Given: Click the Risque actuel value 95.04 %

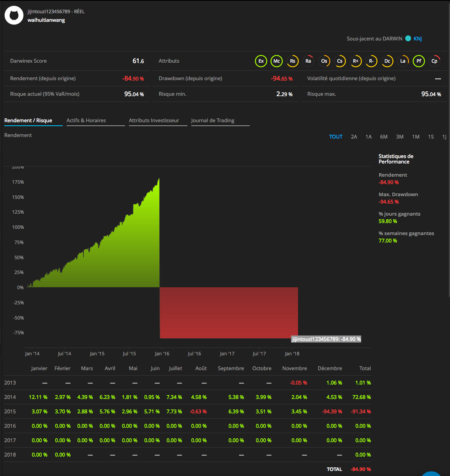Looking at the screenshot, I should pos(134,94).
